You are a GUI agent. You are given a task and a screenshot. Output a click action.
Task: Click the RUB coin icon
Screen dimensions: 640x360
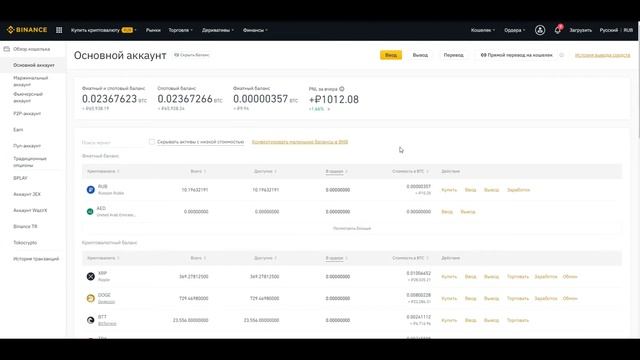click(91, 190)
